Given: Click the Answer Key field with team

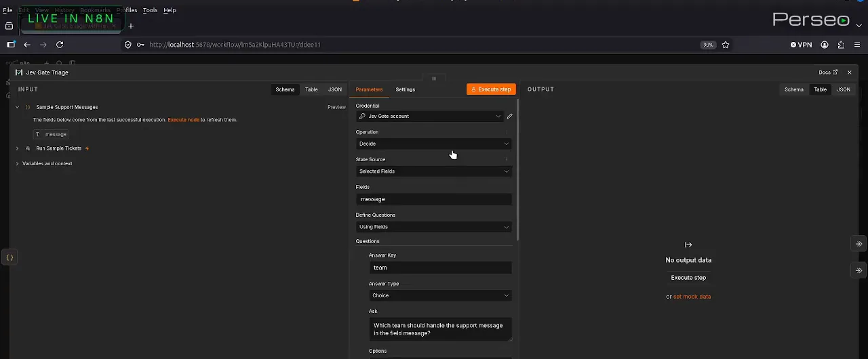Looking at the screenshot, I should click(x=440, y=268).
